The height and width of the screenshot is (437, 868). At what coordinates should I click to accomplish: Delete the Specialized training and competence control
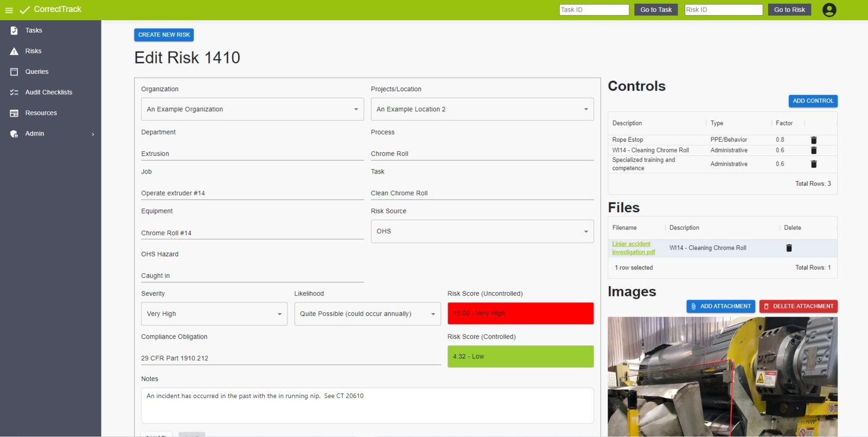(x=814, y=164)
